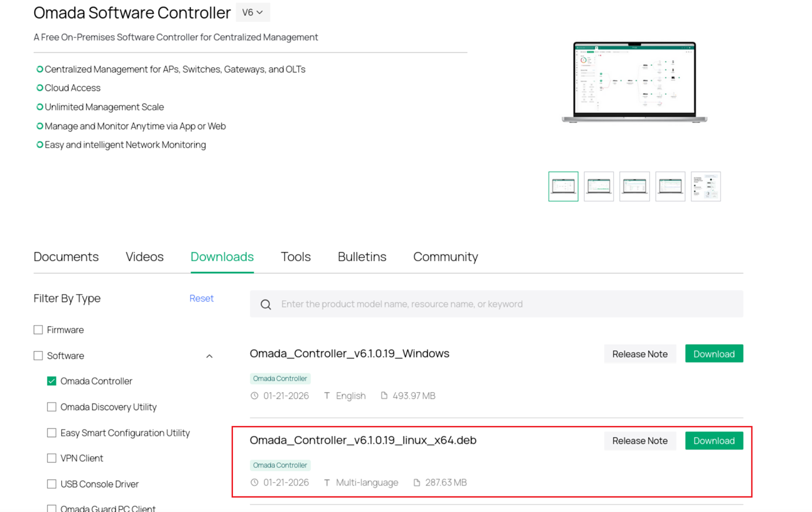Viewport: 812px width, 512px height.
Task: Reset the download filters
Action: click(201, 299)
